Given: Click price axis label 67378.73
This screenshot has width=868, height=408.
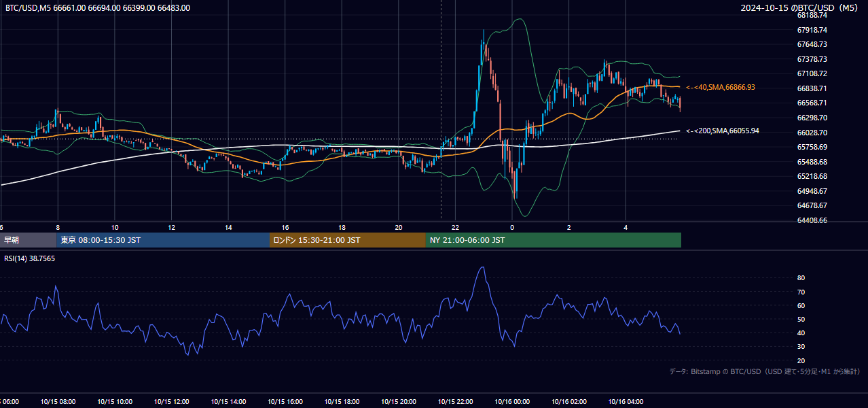Looking at the screenshot, I should 812,59.
